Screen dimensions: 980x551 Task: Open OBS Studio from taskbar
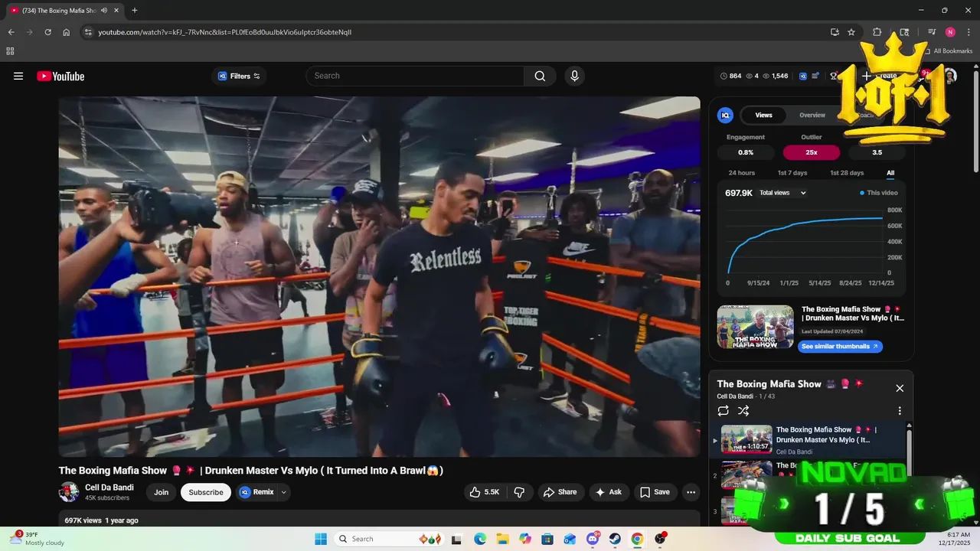tap(660, 539)
